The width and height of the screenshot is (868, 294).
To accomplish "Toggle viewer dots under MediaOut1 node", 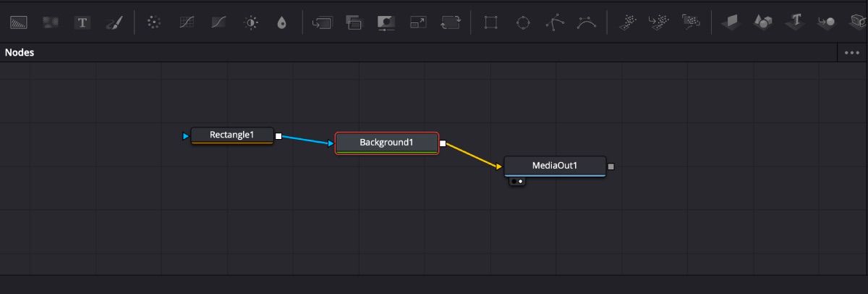I will [x=516, y=181].
